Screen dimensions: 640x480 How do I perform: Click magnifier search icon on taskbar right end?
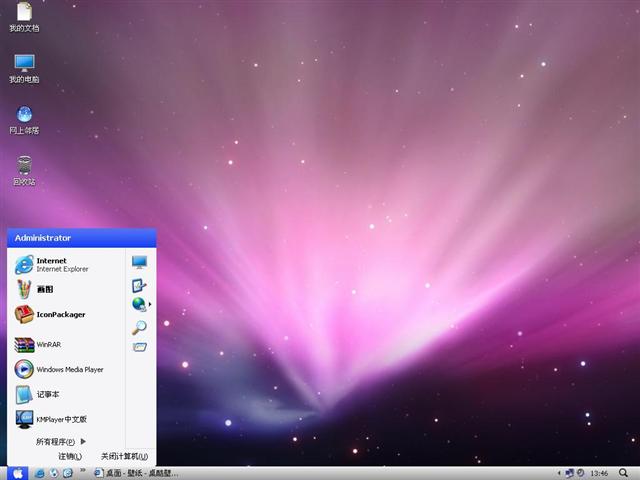coord(624,473)
